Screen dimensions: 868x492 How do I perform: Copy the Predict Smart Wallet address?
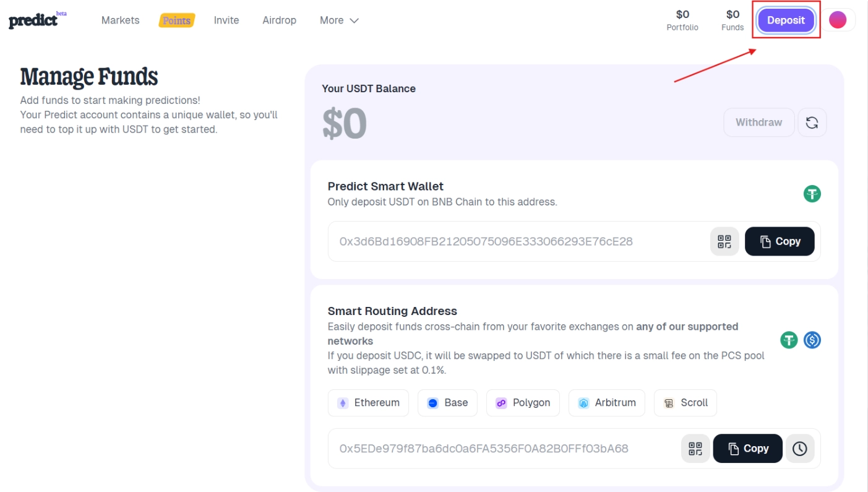tap(779, 241)
